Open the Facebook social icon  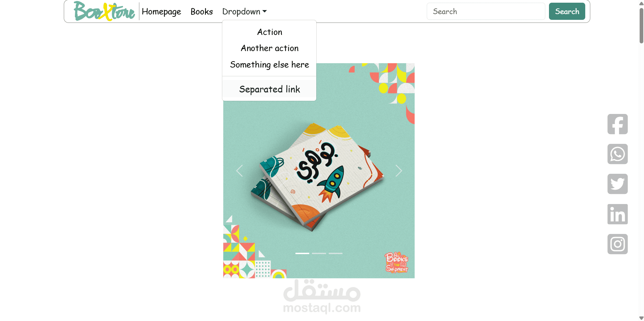[617, 124]
